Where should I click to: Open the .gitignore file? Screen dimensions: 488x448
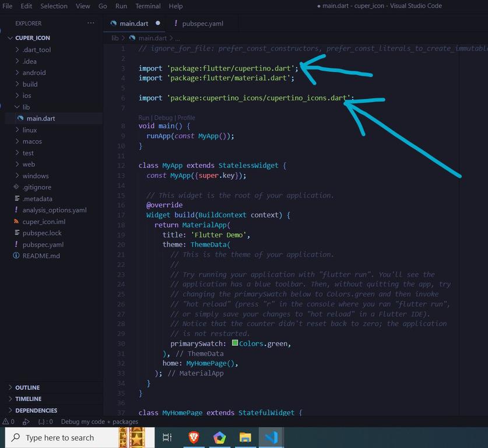[37, 187]
